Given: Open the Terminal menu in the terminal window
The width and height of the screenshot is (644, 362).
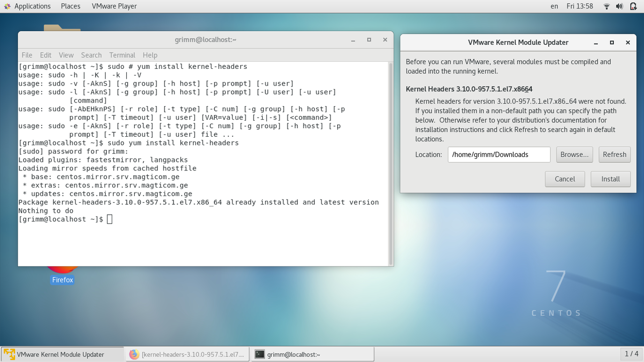Looking at the screenshot, I should (x=122, y=55).
